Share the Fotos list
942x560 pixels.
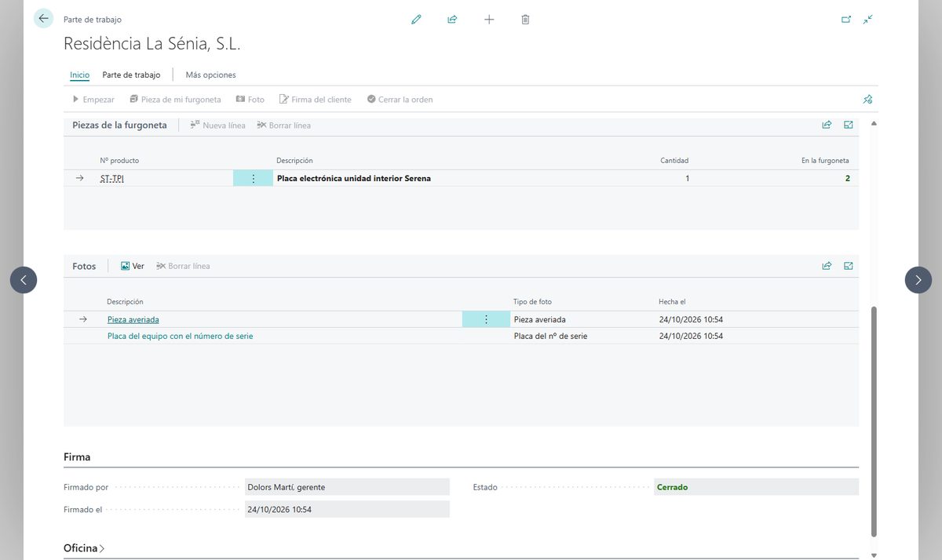click(827, 266)
